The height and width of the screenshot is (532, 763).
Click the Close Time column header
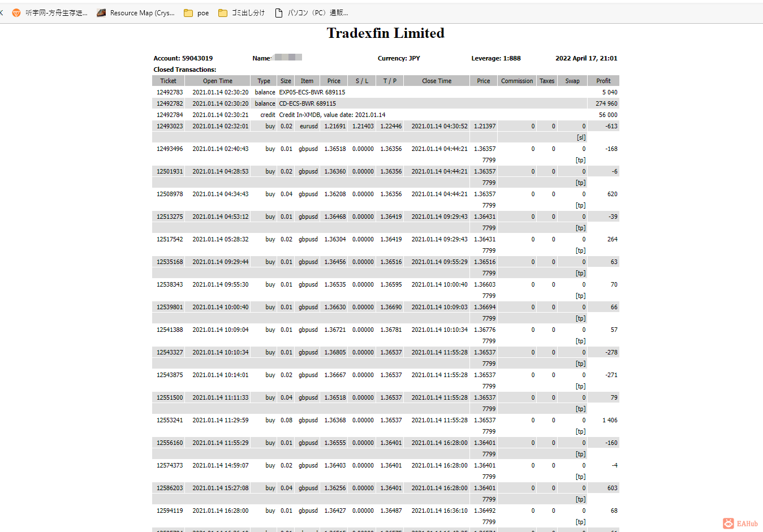437,81
